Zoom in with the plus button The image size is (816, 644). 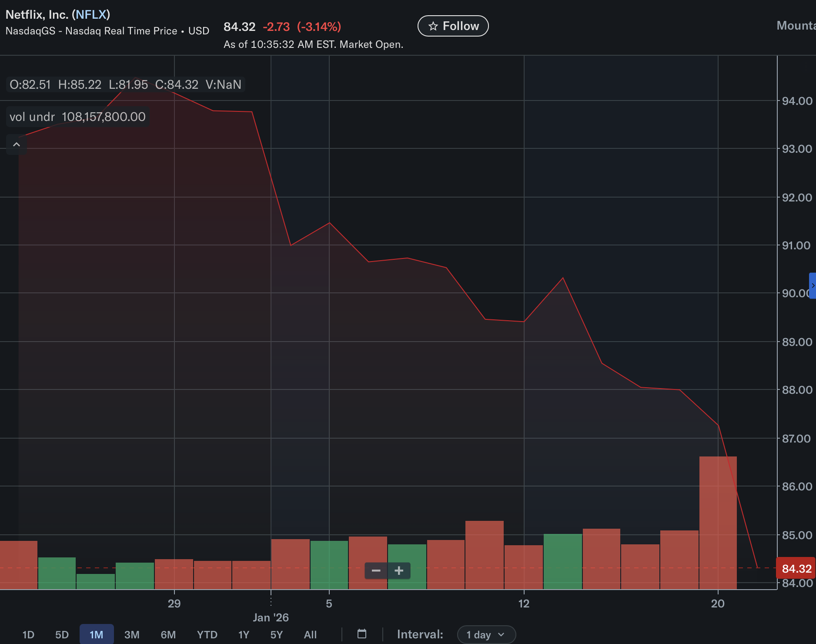pos(399,570)
